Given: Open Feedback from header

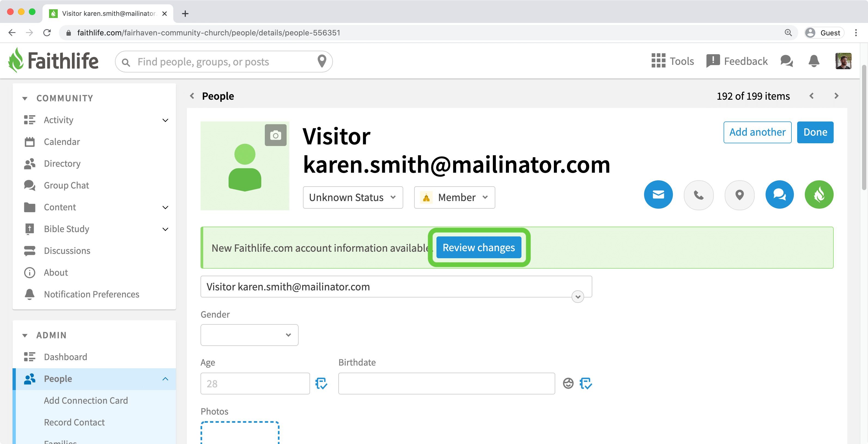Looking at the screenshot, I should pyautogui.click(x=737, y=61).
